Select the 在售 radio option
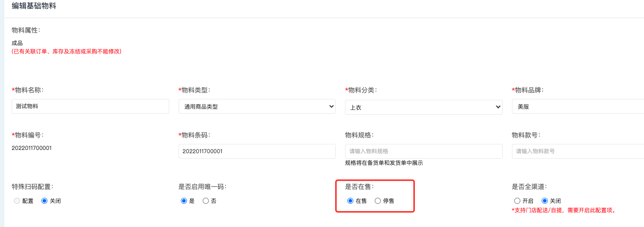 350,201
